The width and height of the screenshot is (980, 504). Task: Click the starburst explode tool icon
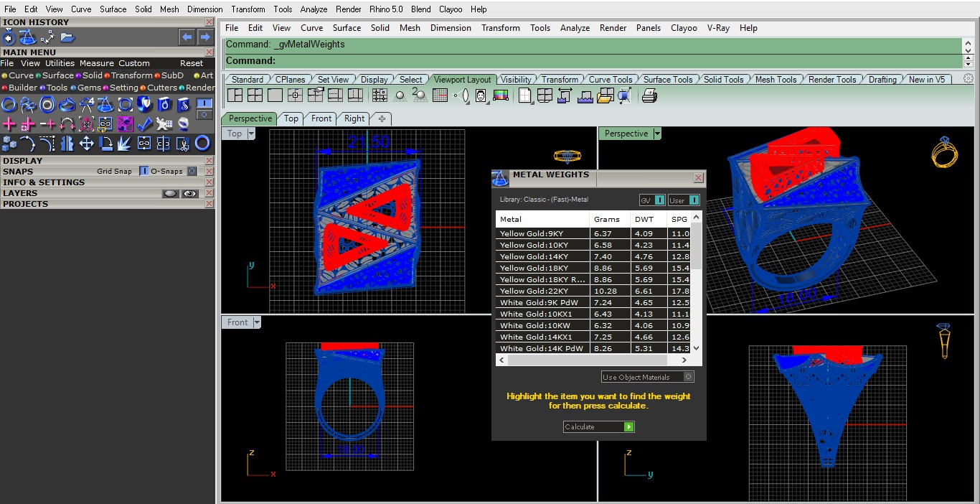click(x=124, y=144)
